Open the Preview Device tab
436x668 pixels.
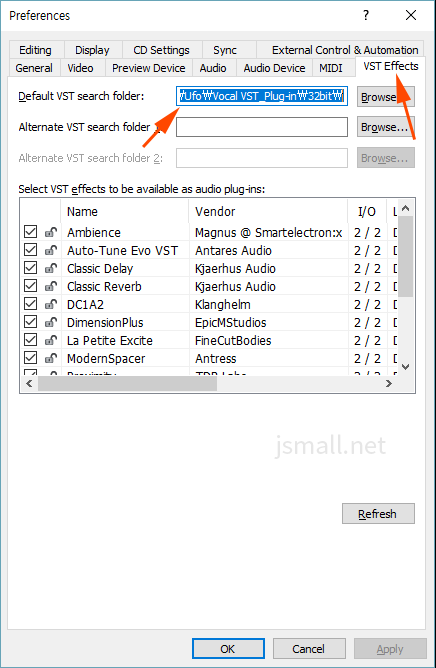148,68
